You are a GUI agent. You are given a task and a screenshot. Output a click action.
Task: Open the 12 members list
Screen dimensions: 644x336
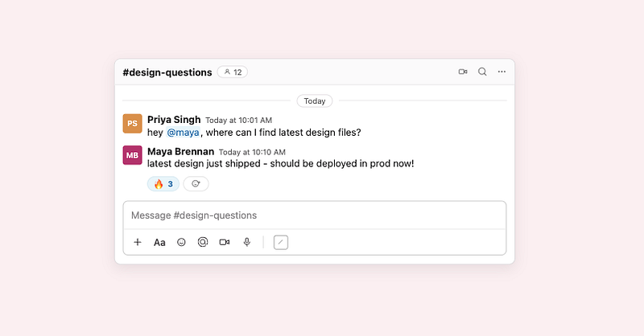click(233, 72)
